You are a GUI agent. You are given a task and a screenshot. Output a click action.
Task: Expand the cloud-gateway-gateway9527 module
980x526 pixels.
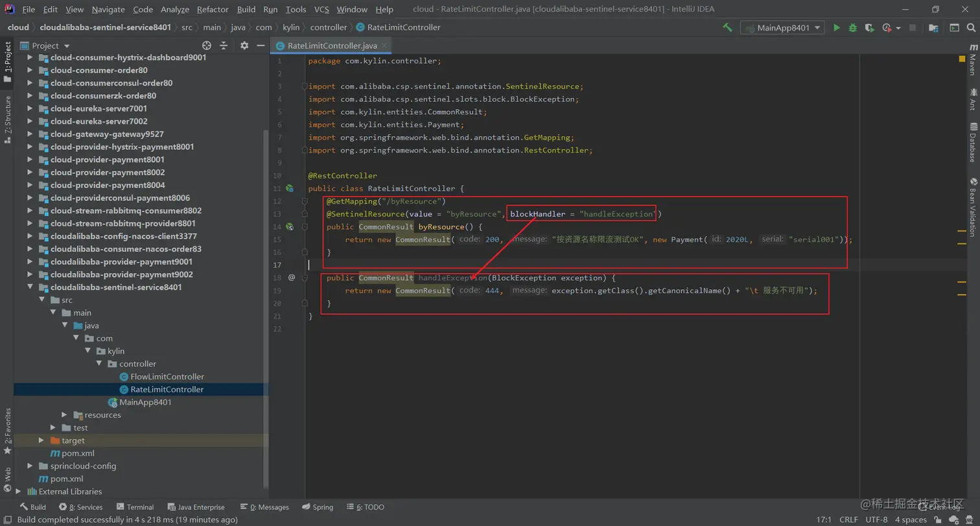coord(30,134)
